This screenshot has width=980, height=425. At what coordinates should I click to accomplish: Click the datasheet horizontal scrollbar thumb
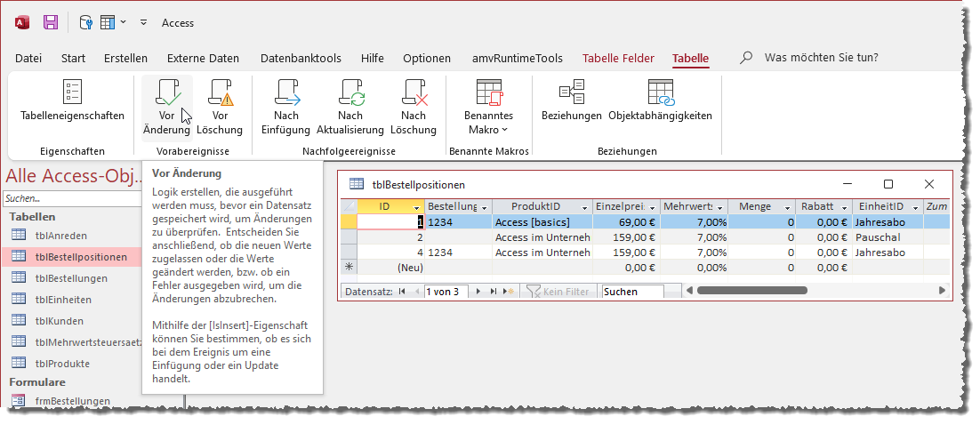[751, 290]
